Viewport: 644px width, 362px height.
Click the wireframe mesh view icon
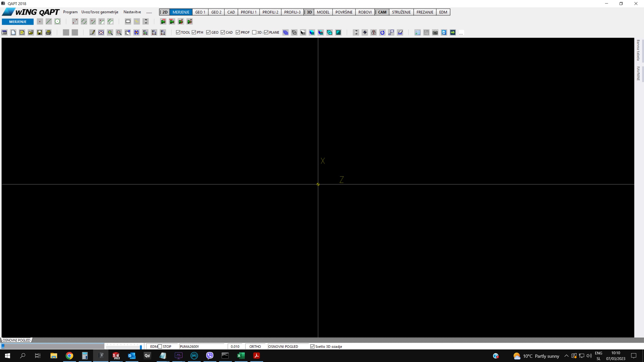coord(286,32)
